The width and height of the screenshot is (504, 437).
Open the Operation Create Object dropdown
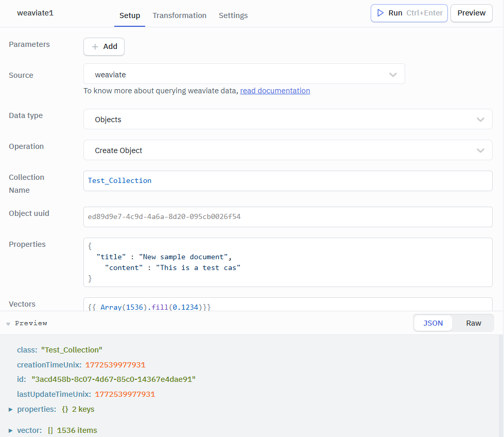[288, 150]
